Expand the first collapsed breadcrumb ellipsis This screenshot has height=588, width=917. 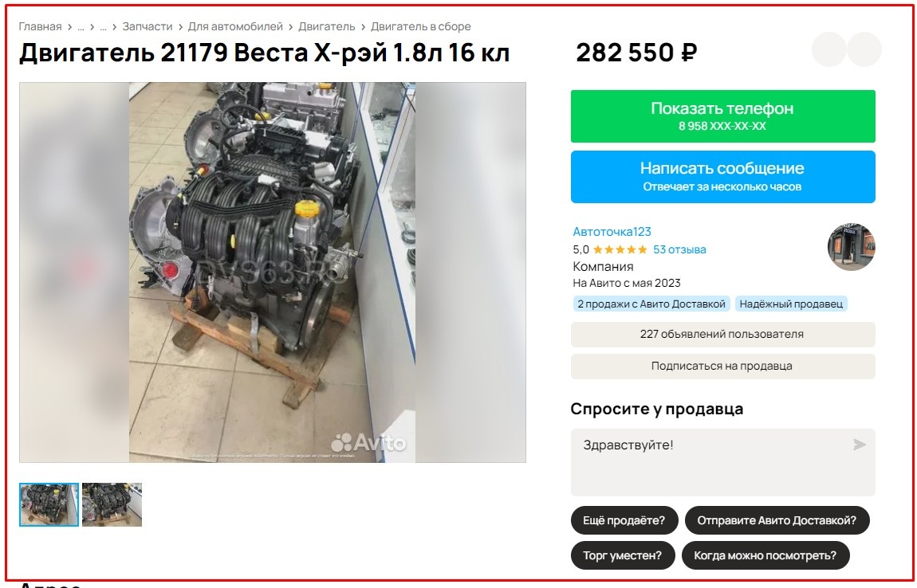81,27
